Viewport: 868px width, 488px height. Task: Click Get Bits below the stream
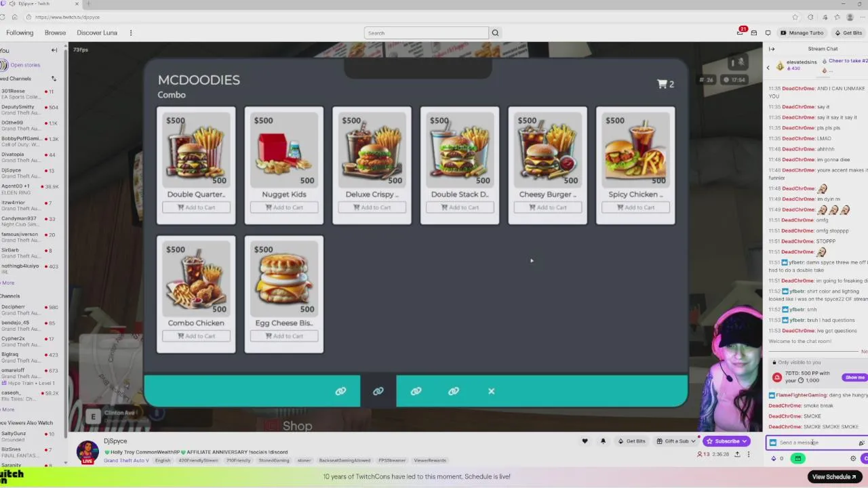631,441
